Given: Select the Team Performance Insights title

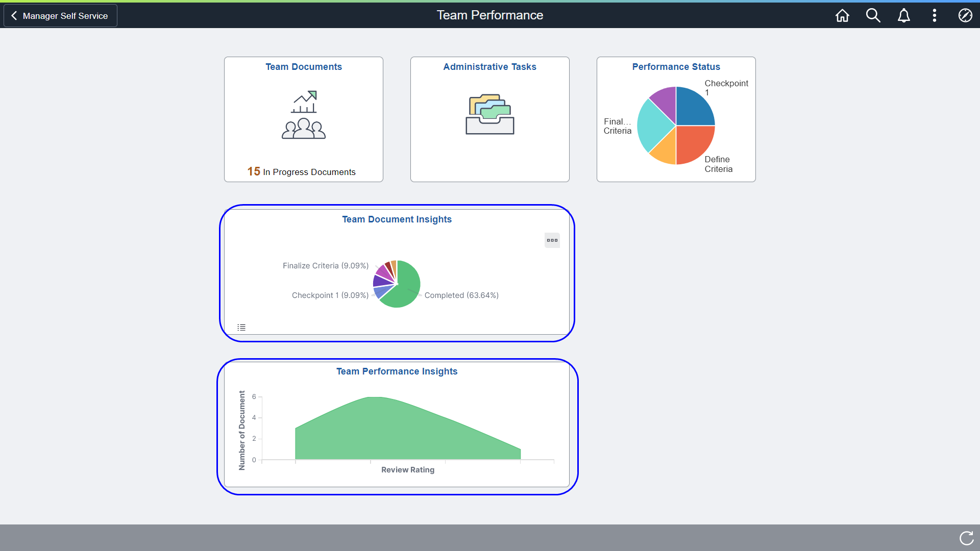Looking at the screenshot, I should pyautogui.click(x=397, y=371).
